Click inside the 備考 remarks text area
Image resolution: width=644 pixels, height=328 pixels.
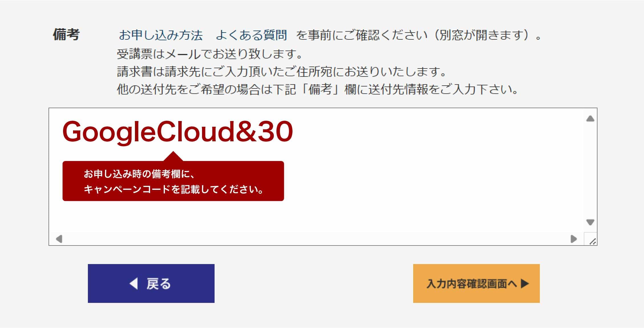[399, 171]
